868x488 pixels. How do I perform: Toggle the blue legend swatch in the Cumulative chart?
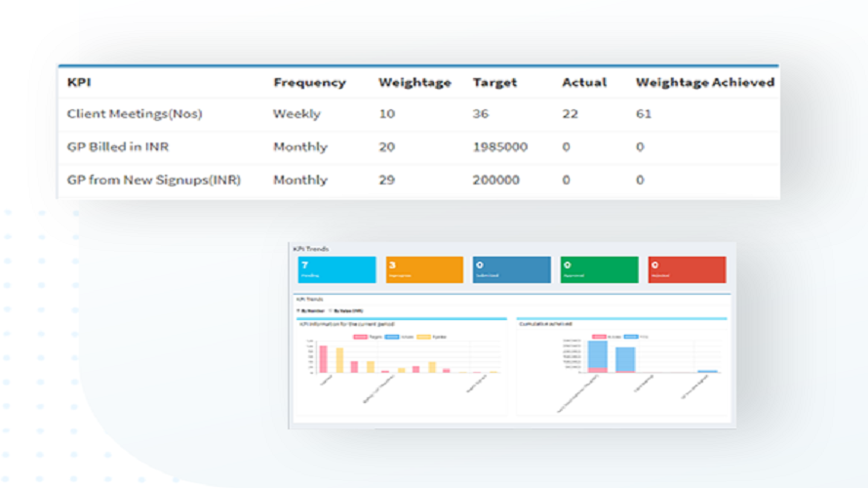pyautogui.click(x=631, y=336)
